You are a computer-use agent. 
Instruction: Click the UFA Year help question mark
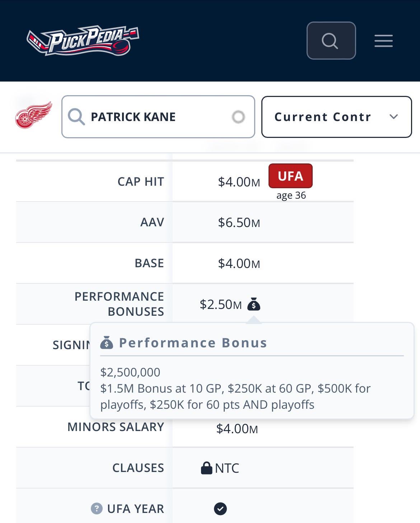coord(97,508)
